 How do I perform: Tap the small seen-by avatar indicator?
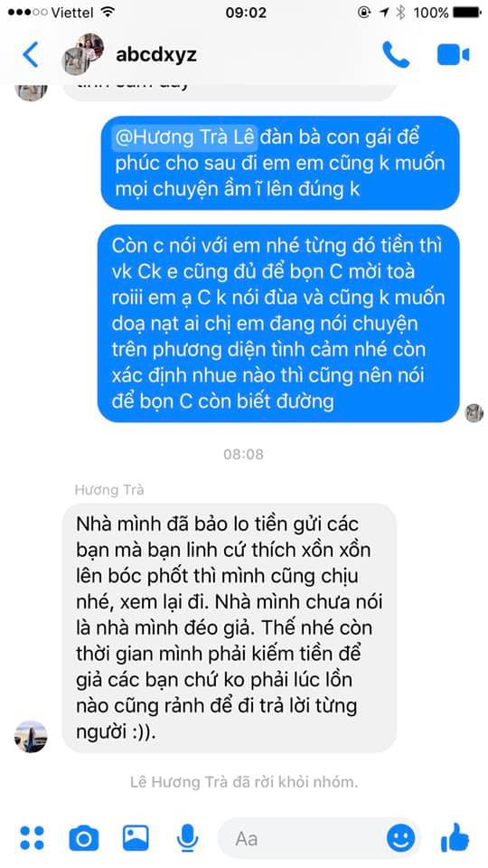[474, 413]
